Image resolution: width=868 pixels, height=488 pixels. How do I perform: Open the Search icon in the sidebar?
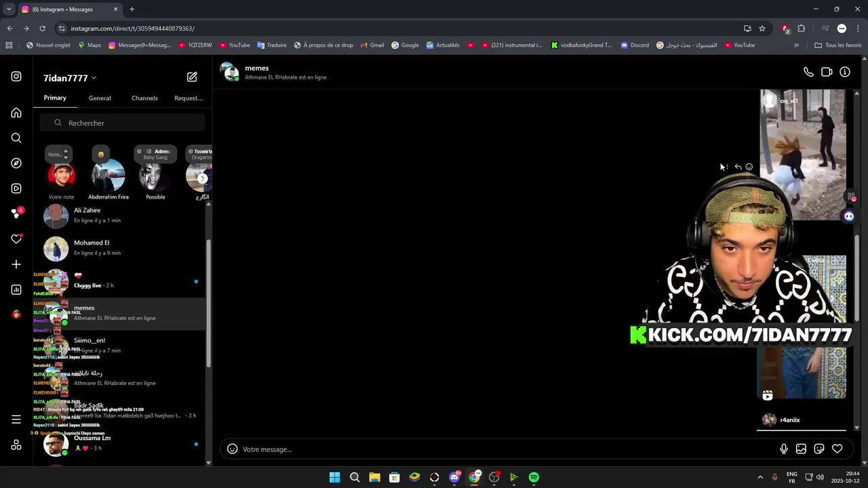[x=16, y=138]
